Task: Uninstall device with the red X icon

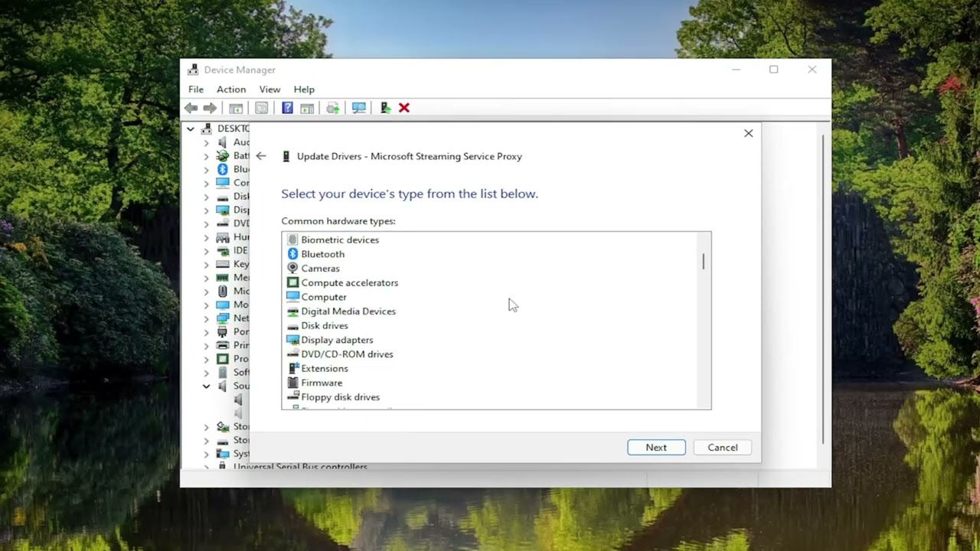Action: coord(404,108)
